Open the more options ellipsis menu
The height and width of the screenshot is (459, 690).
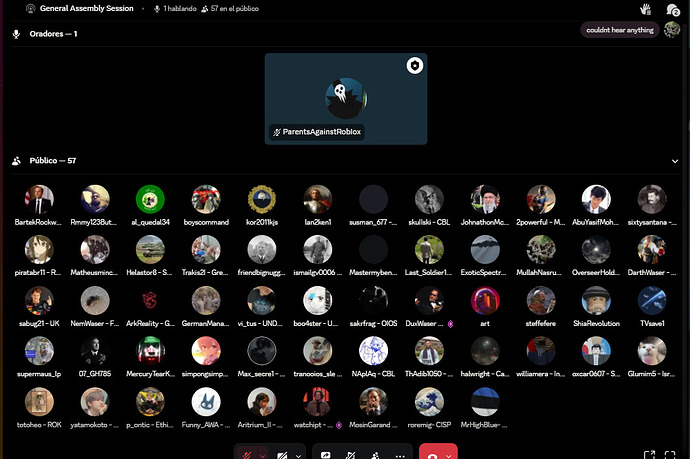(400, 456)
